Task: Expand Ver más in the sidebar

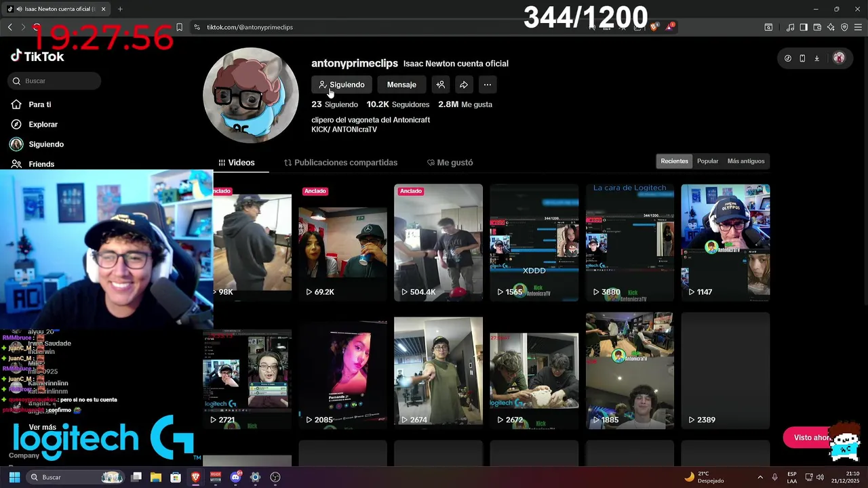Action: pos(43,428)
